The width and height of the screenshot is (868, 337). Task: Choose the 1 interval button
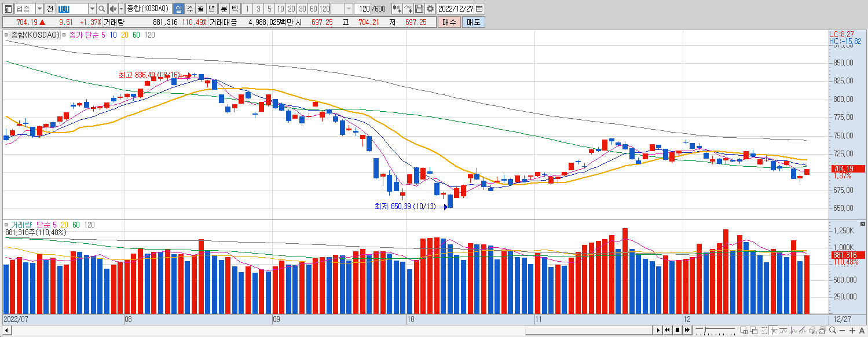pos(247,9)
